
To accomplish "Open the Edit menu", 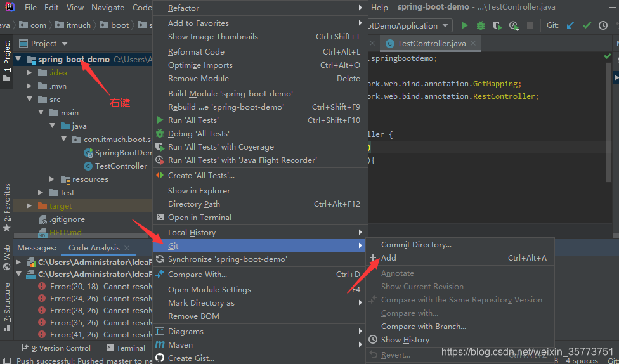I will tap(51, 8).
